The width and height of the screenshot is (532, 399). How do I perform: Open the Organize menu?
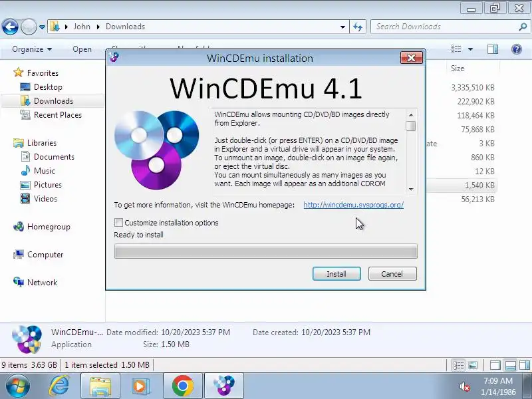(x=32, y=49)
